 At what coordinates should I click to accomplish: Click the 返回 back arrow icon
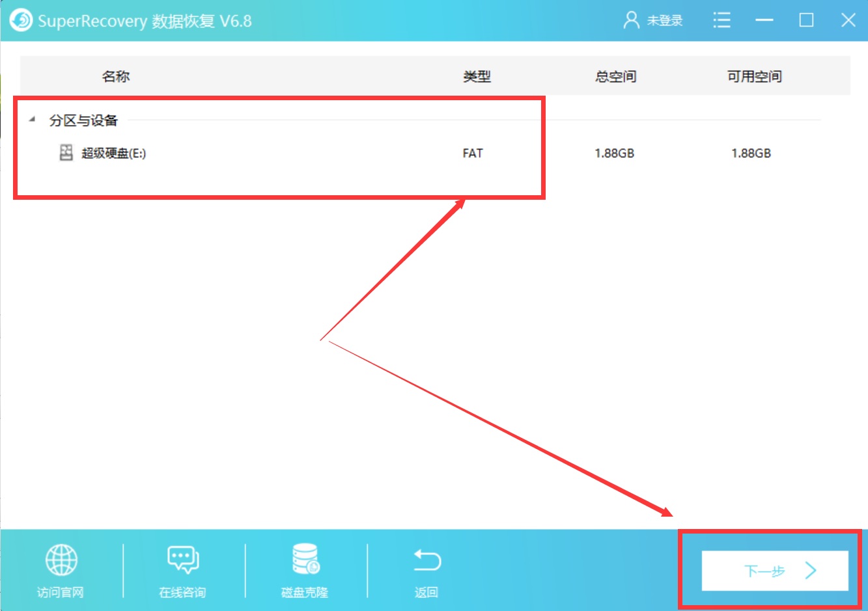click(x=426, y=558)
